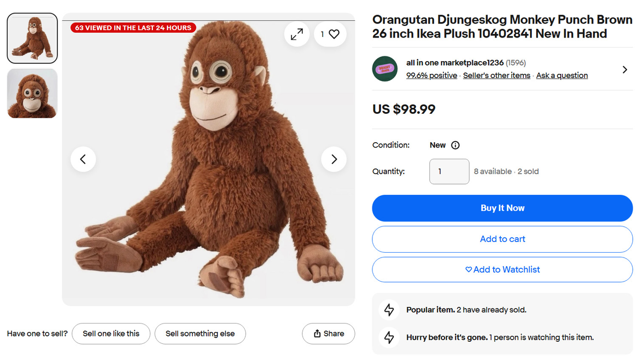
Task: Open the Seller's other items link
Action: (x=496, y=76)
